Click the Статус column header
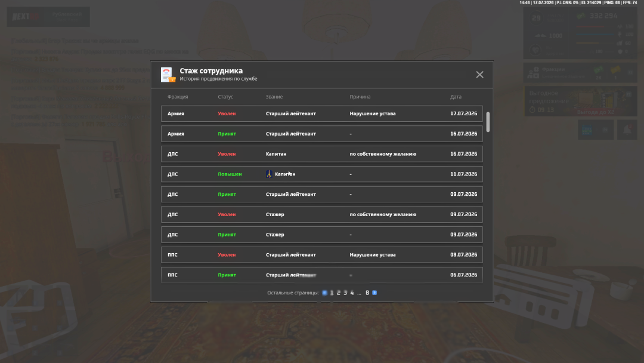The width and height of the screenshot is (644, 363). (x=225, y=97)
